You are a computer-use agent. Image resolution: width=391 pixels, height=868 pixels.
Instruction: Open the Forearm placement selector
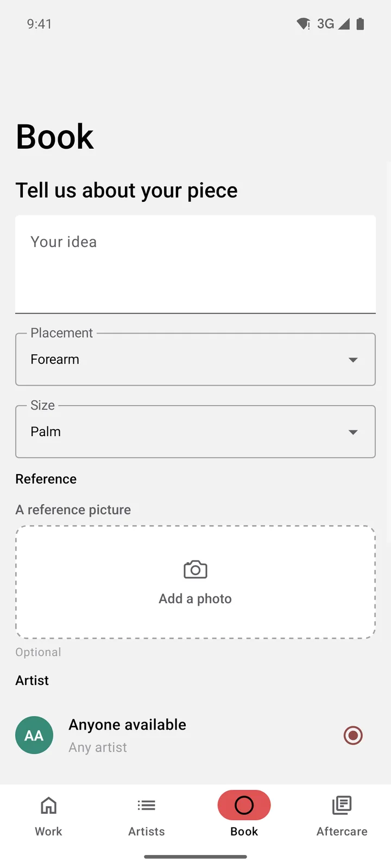(x=195, y=359)
